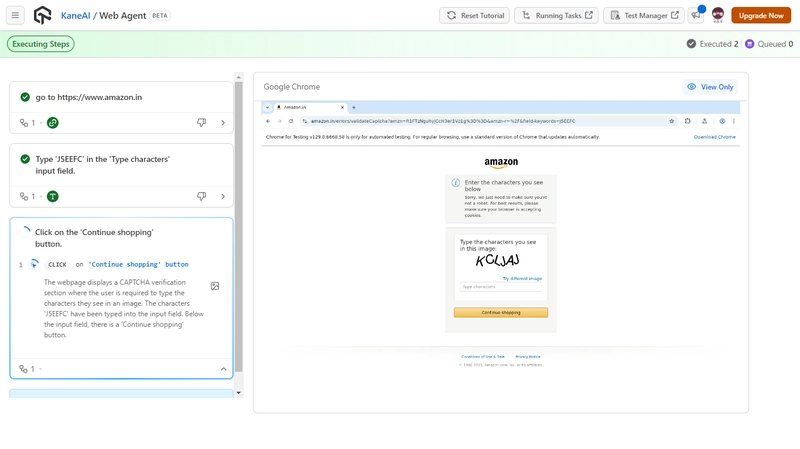Screen dimensions: 800x449
Task: Open Chrome tab search dropdown
Action: coord(267,107)
